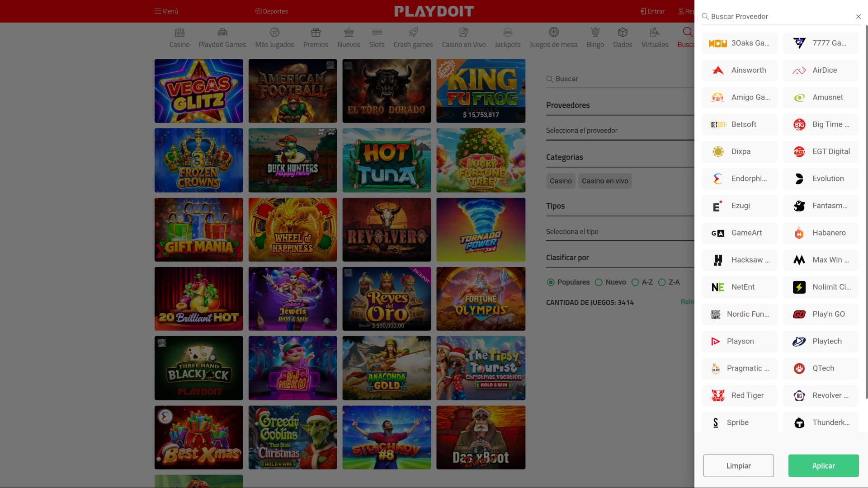Image resolution: width=868 pixels, height=488 pixels.
Task: Open the Crash games section
Action: click(413, 37)
